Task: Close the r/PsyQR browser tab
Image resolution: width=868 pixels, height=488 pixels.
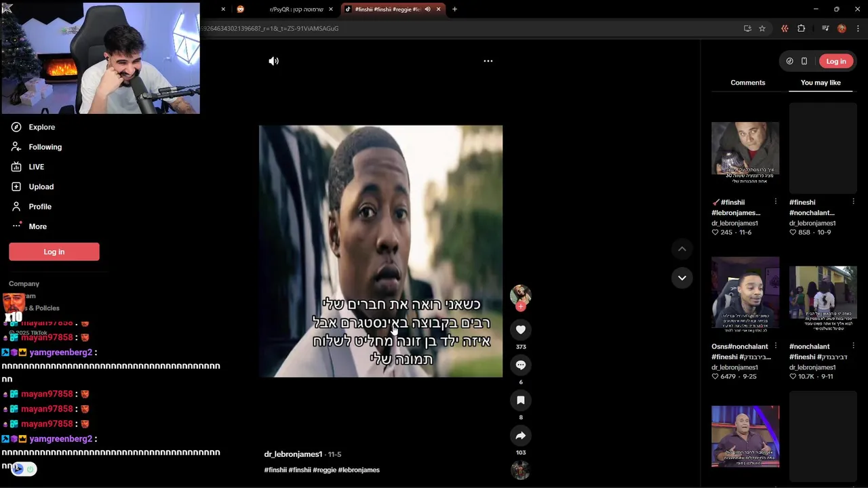Action: click(331, 9)
